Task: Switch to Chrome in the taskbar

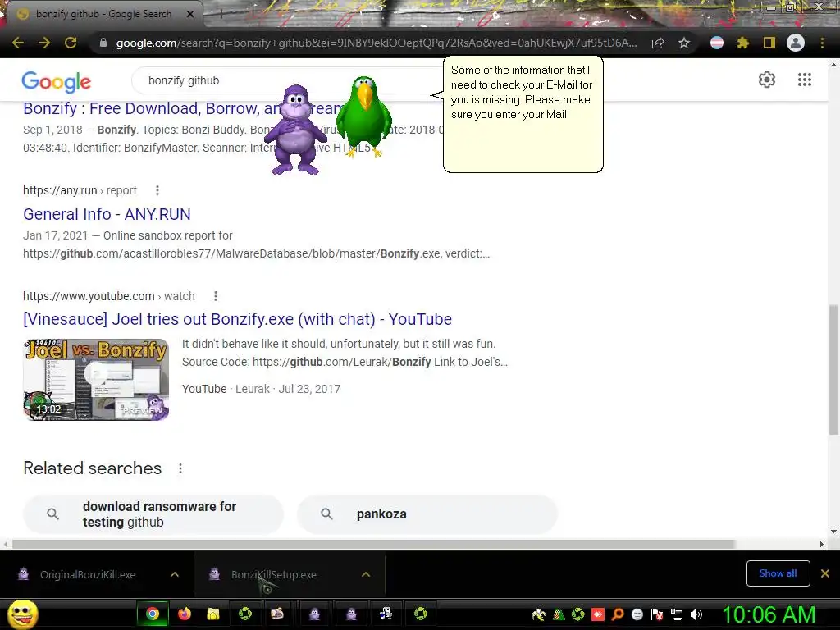Action: [153, 614]
